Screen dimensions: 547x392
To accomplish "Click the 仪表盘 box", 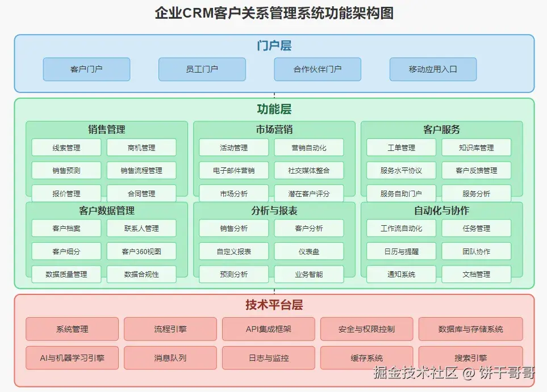I will click(x=309, y=251).
